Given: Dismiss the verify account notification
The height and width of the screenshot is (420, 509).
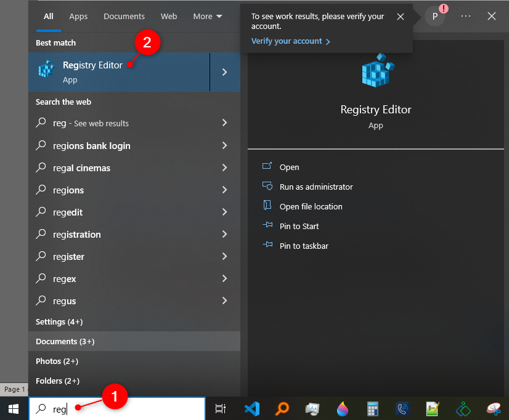Looking at the screenshot, I should point(401,17).
